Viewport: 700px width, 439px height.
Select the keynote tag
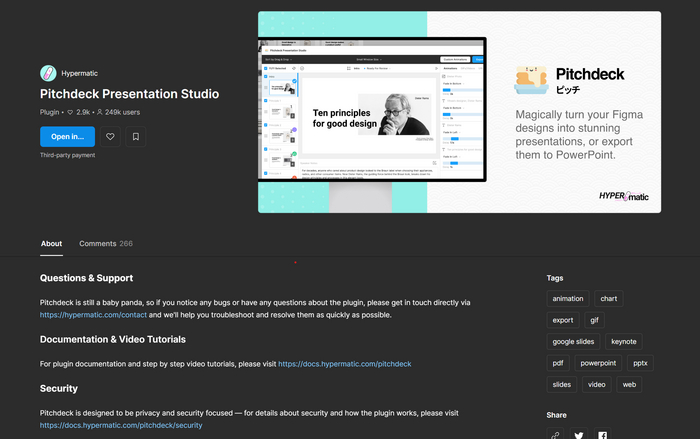(624, 342)
